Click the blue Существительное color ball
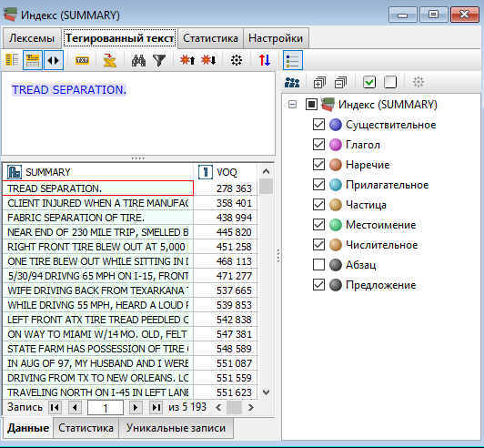Viewport: 484px width, 448px height. 336,125
